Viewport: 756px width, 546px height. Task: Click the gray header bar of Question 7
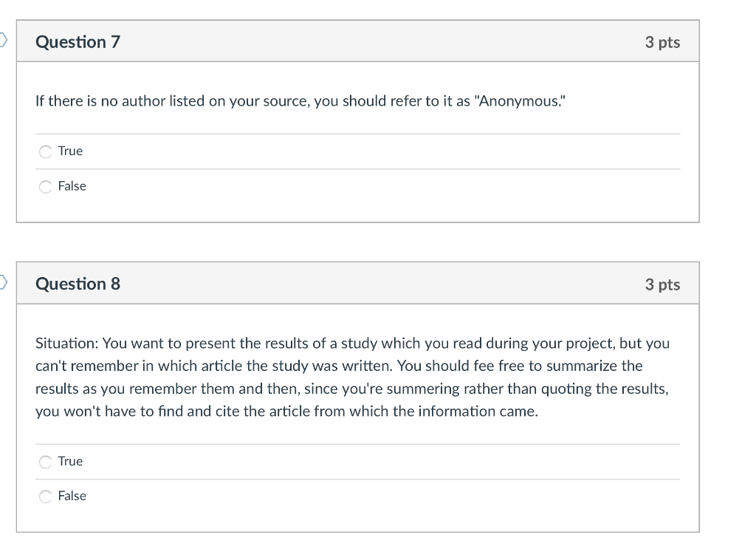point(369,41)
